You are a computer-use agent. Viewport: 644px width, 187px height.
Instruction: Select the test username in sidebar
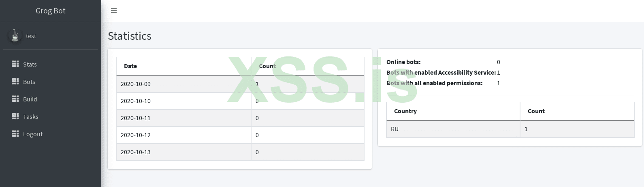pyautogui.click(x=31, y=36)
